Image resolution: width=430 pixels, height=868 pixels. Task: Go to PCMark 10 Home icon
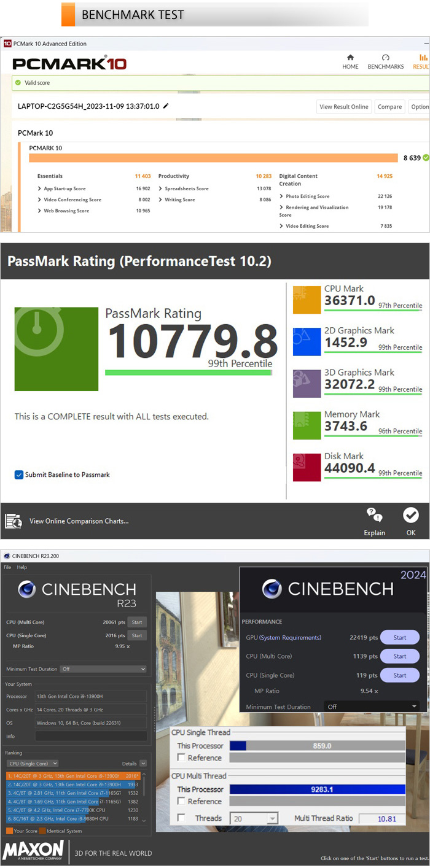coord(350,57)
